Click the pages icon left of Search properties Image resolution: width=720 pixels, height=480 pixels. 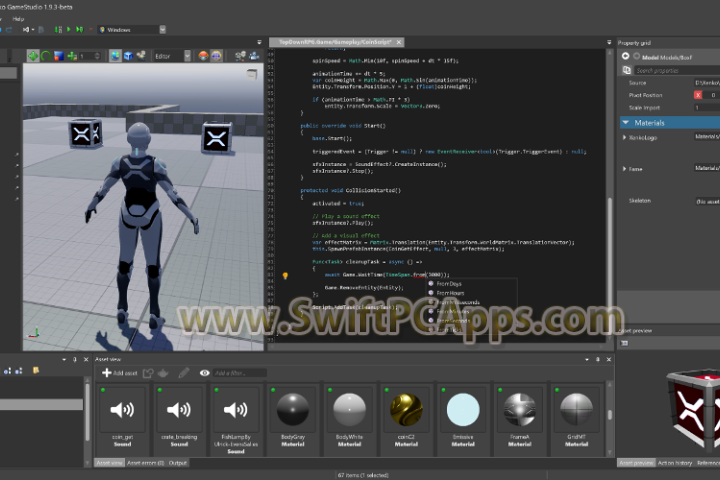coord(626,70)
